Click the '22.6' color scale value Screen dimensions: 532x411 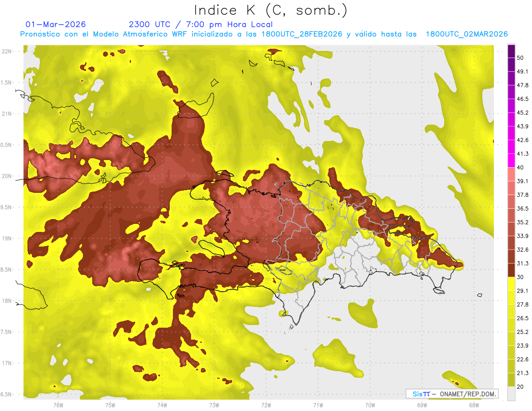(x=523, y=359)
